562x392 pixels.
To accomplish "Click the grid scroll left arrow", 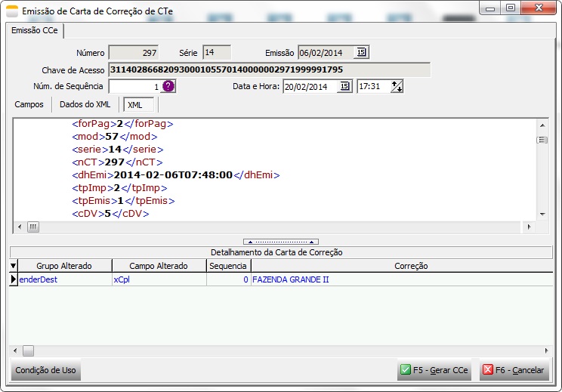I will click(15, 350).
